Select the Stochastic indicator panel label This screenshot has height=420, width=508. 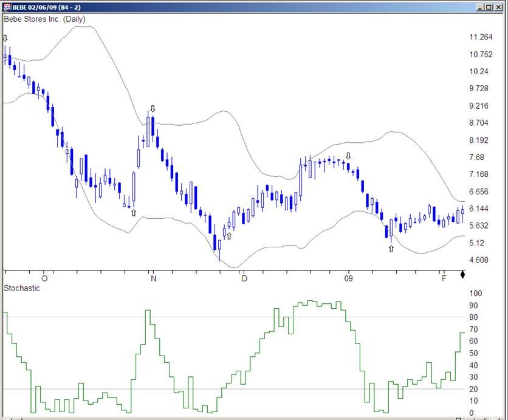pyautogui.click(x=22, y=288)
